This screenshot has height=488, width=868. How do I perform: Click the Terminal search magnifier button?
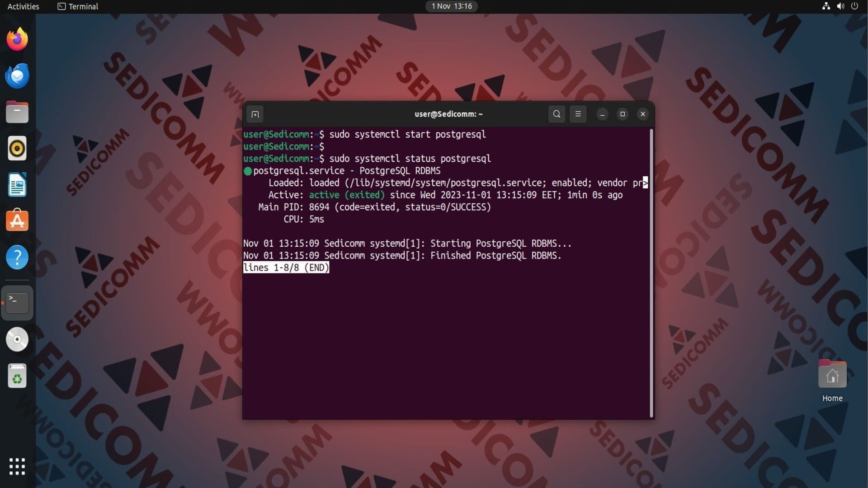pyautogui.click(x=557, y=114)
